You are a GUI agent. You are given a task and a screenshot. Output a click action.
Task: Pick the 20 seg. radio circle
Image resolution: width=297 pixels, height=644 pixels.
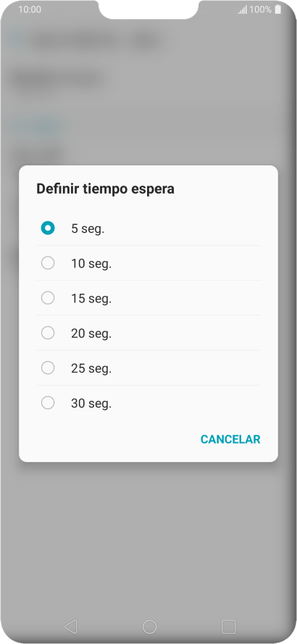(48, 333)
